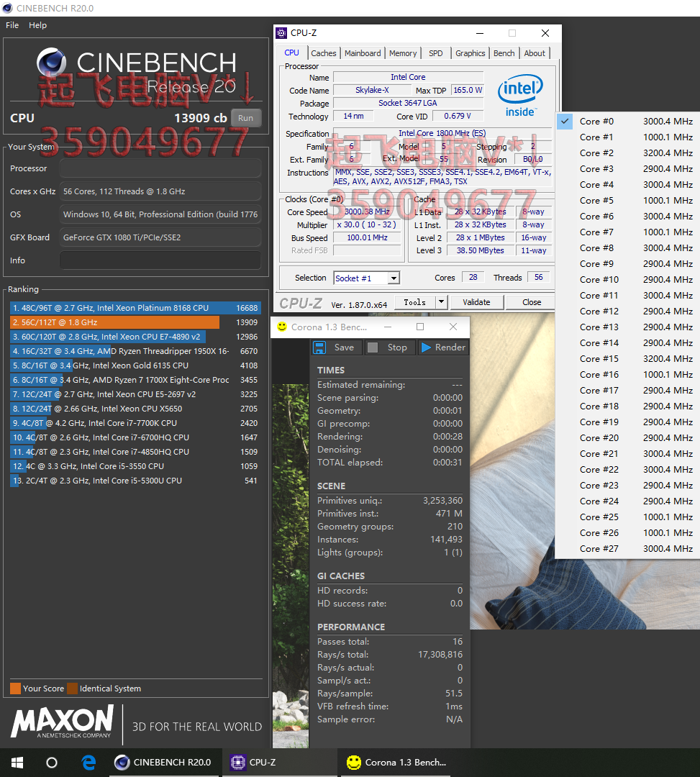Select Core #1 in the core list
Screen dimensions: 700x777
point(627,137)
